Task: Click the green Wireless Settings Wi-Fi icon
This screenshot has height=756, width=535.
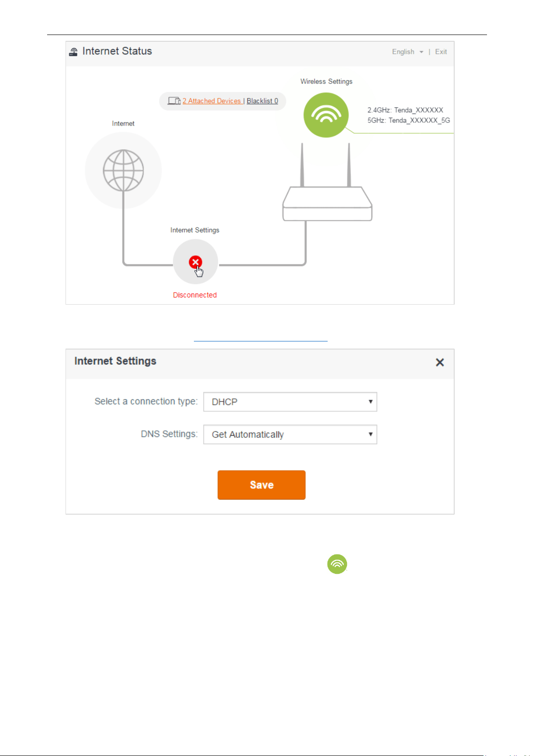Action: click(x=326, y=115)
